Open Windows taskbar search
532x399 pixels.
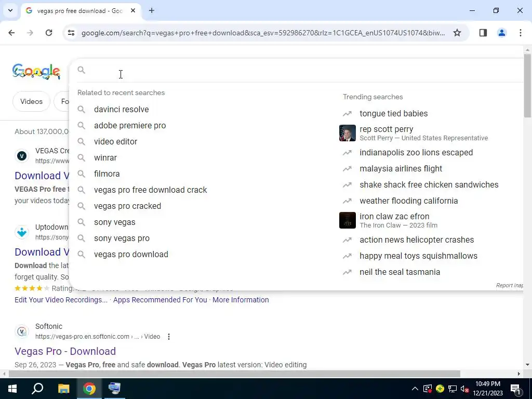[37, 389]
